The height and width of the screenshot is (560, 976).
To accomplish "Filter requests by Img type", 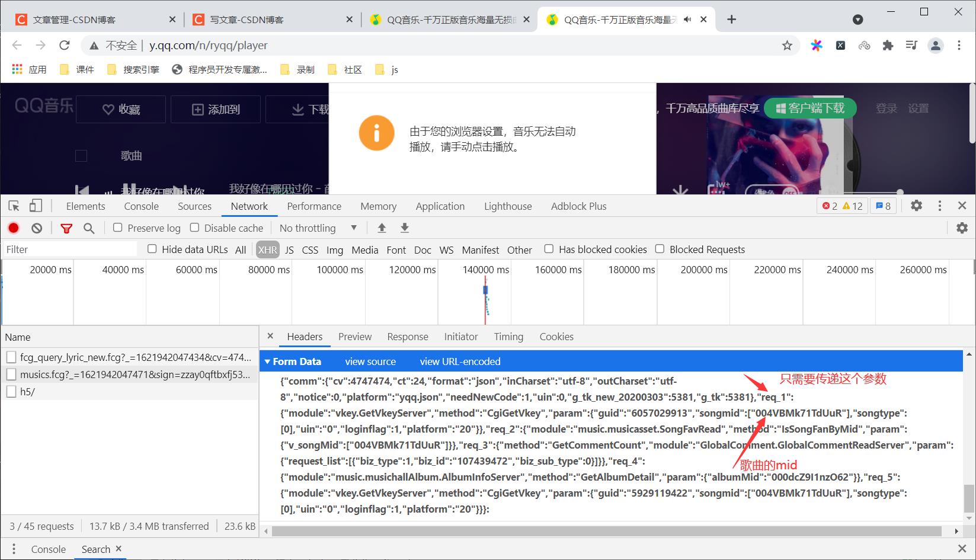I will [x=335, y=249].
